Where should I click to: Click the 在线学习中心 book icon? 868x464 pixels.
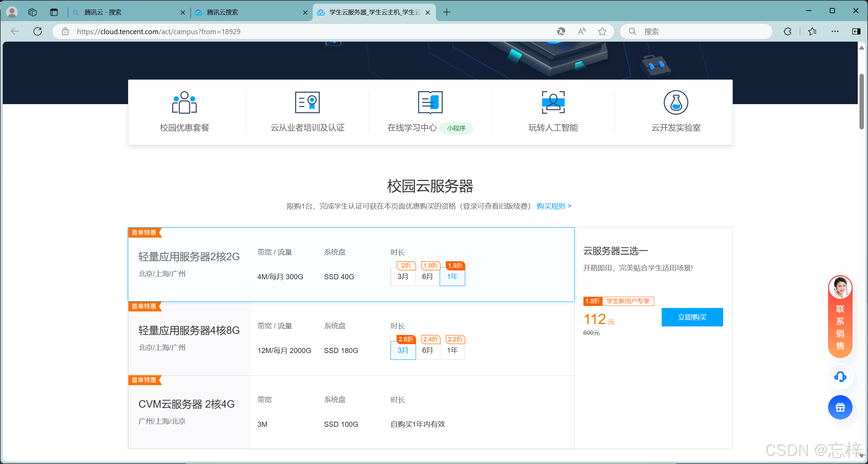coord(430,102)
